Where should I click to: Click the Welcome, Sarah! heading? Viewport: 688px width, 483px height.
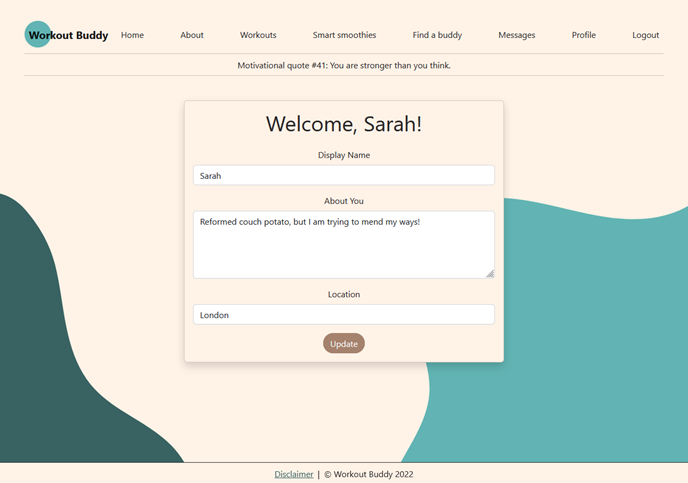tap(344, 124)
